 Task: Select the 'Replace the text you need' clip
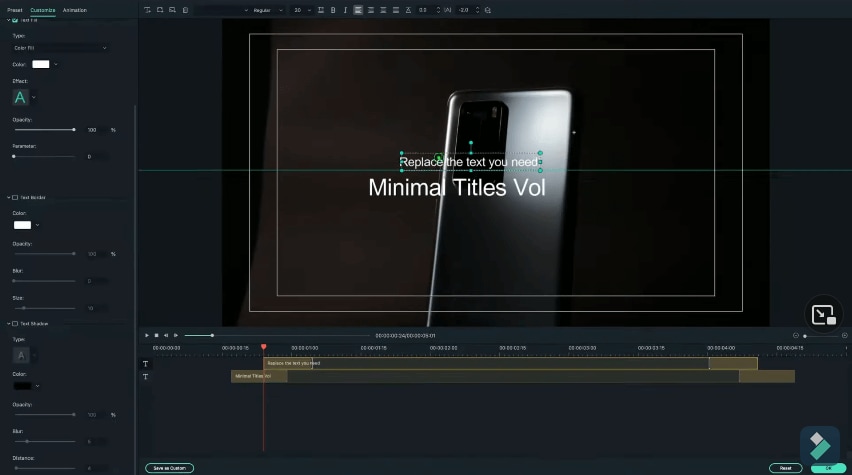coord(510,363)
